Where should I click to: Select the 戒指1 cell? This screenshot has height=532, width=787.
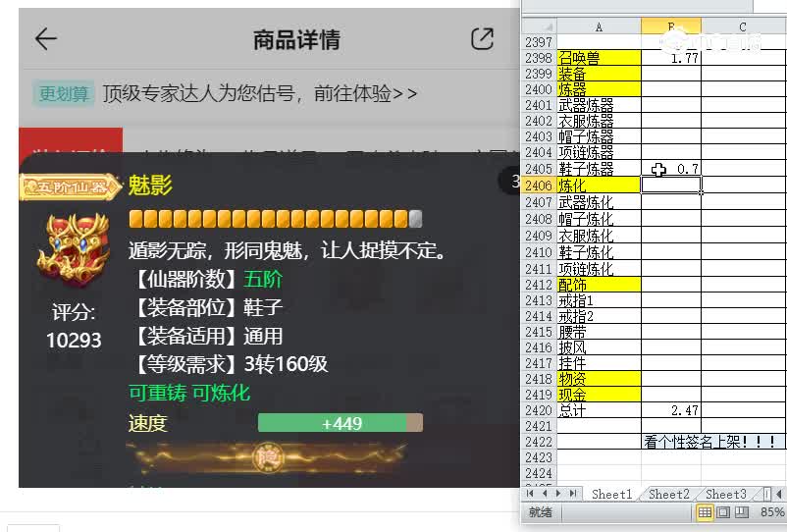coord(599,300)
